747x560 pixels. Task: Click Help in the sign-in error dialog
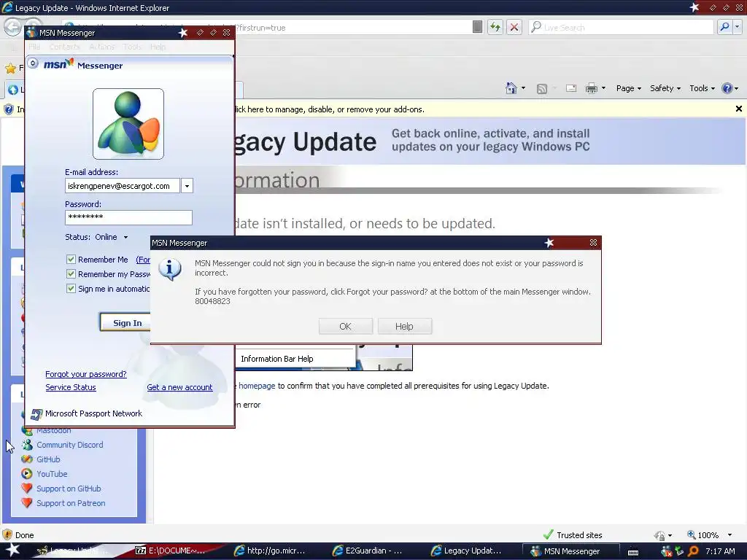404,326
